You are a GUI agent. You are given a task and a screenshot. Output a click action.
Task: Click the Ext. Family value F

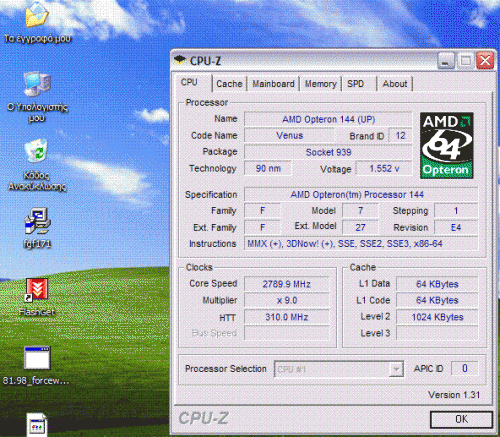[262, 227]
